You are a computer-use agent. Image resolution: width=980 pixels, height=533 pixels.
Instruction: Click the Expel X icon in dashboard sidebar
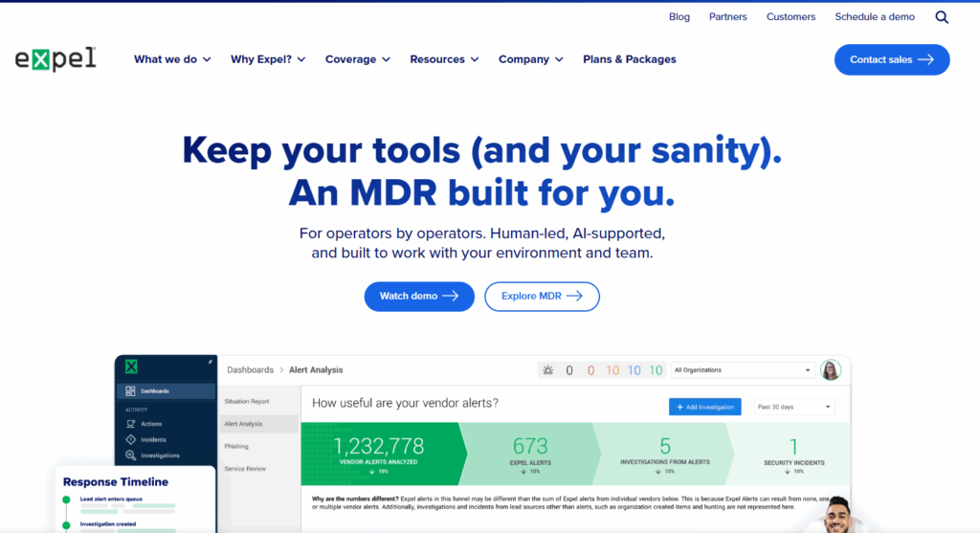tap(131, 366)
